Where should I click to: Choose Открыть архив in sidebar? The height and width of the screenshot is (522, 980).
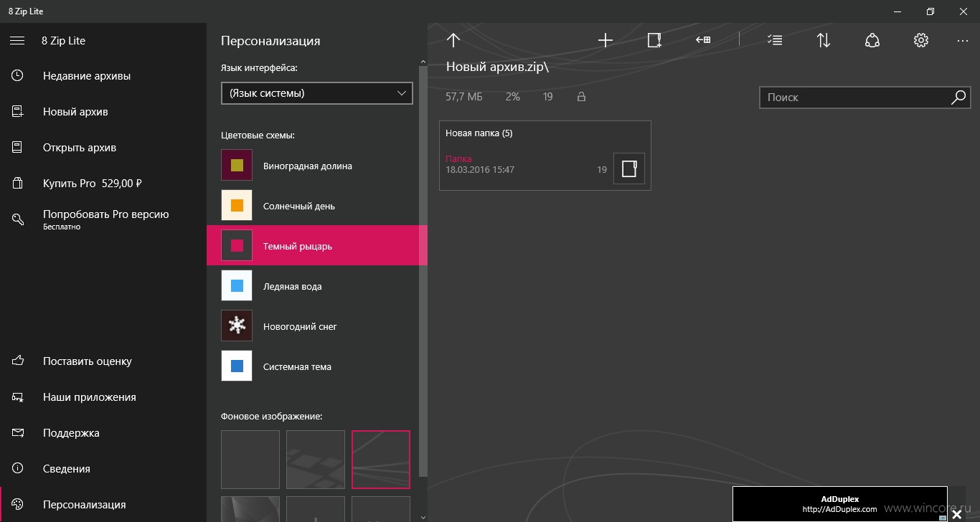tap(103, 148)
